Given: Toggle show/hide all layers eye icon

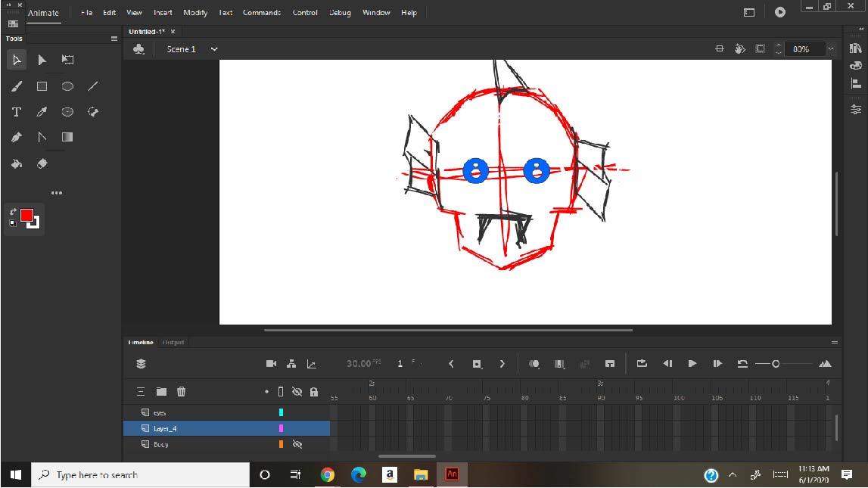Looking at the screenshot, I should (x=297, y=391).
